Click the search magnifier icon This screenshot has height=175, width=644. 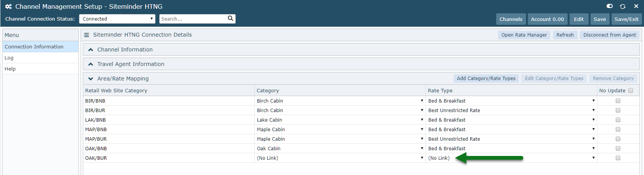coord(230,18)
